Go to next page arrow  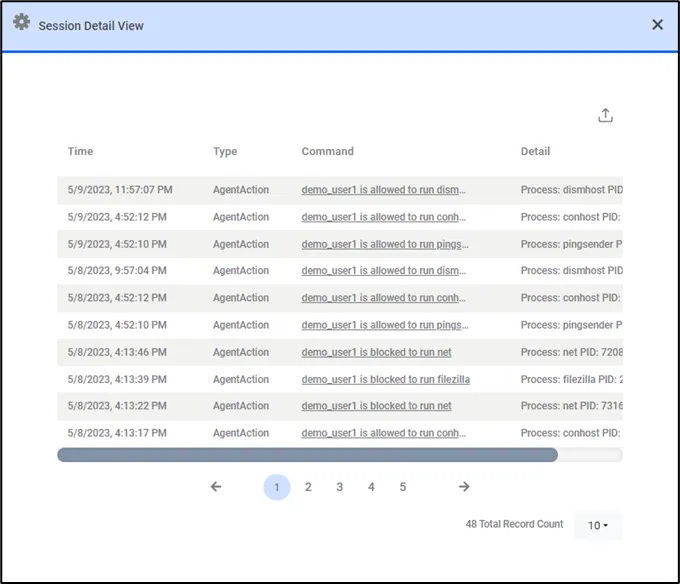click(x=464, y=486)
